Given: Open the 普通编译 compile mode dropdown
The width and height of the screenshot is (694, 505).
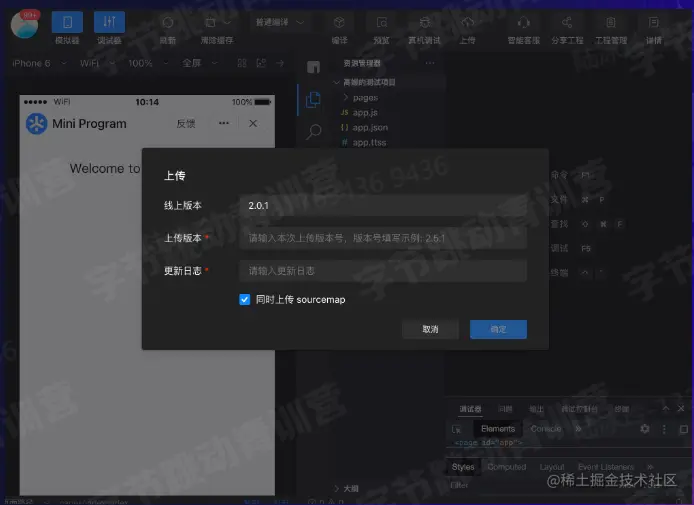Looking at the screenshot, I should (x=280, y=22).
